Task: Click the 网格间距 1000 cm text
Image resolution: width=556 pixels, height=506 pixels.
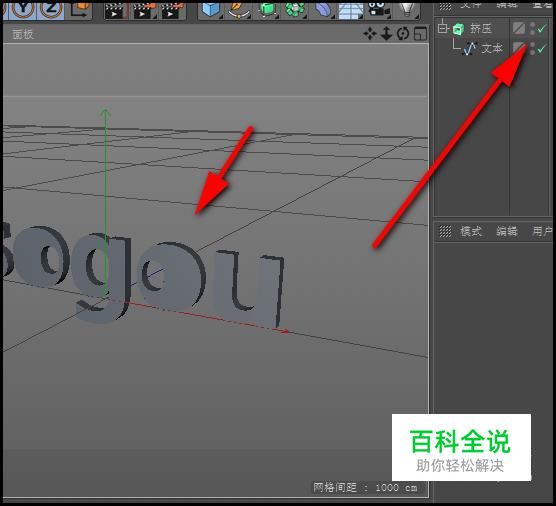Action: tap(365, 488)
